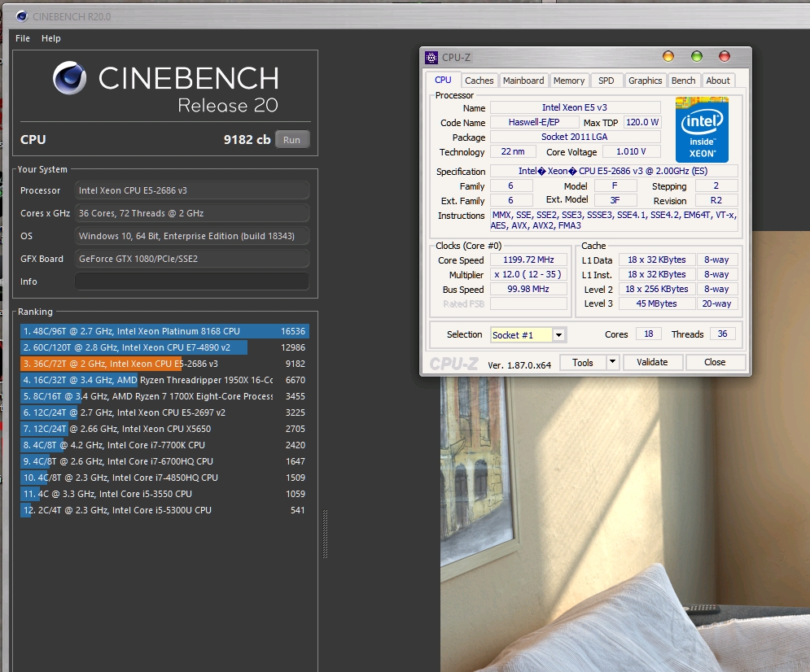Click the Instructions list in CPU-Z
Image resolution: width=810 pixels, height=672 pixels.
pyautogui.click(x=614, y=220)
